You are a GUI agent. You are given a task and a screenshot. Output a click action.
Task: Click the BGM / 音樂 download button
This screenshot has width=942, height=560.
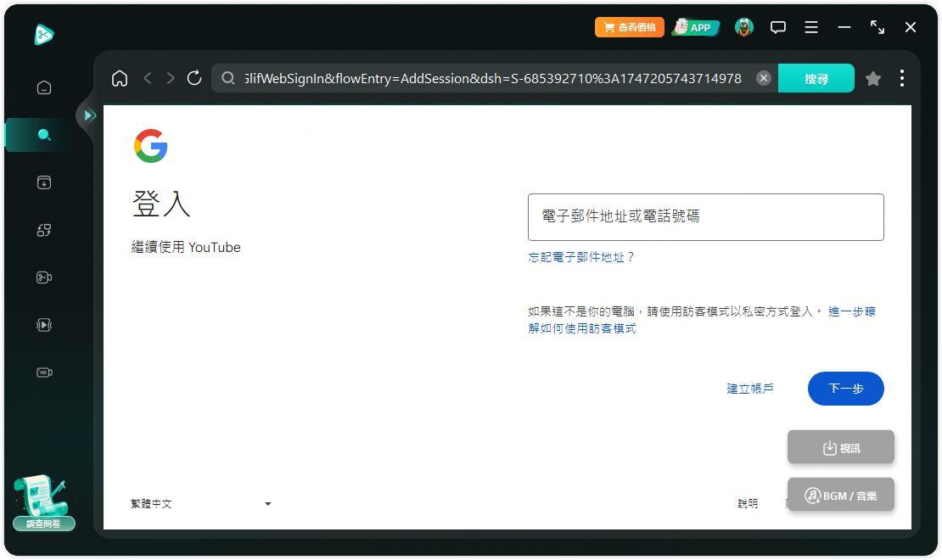(840, 496)
